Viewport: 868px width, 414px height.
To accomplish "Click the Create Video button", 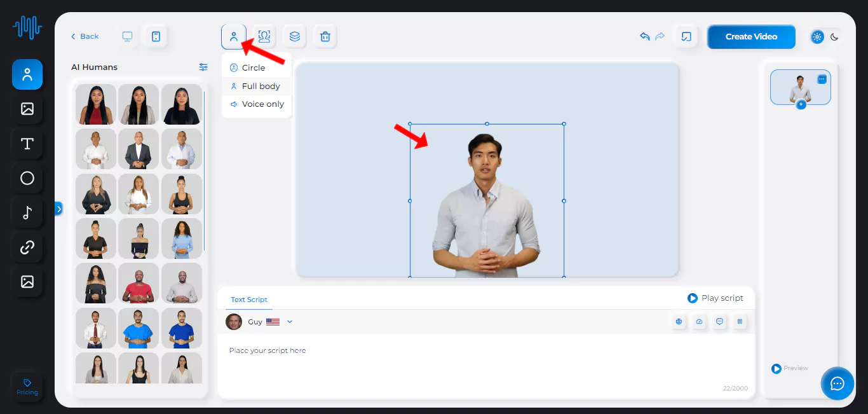I will 751,37.
